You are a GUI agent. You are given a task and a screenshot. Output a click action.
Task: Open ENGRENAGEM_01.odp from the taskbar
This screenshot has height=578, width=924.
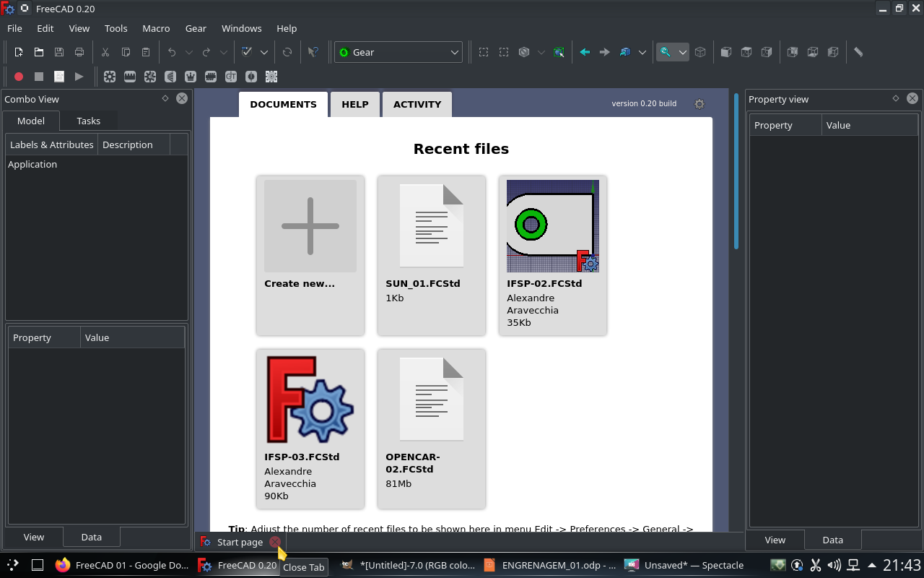550,565
